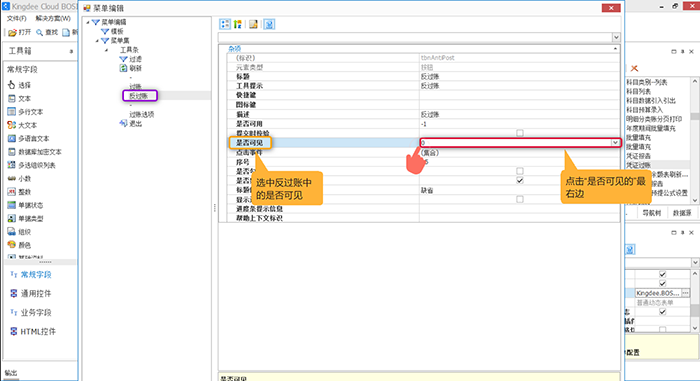The width and height of the screenshot is (700, 381).
Task: Pick the 文本 field icon in toolbox
Action: pyautogui.click(x=12, y=98)
